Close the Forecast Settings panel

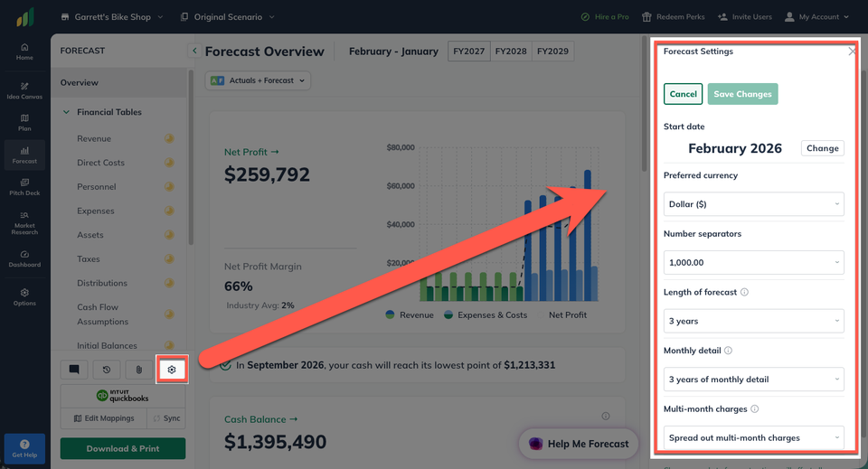tap(852, 52)
